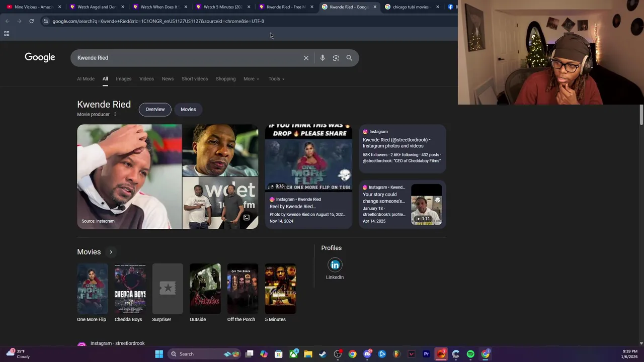Submit search with the magnifier icon

pos(349,58)
